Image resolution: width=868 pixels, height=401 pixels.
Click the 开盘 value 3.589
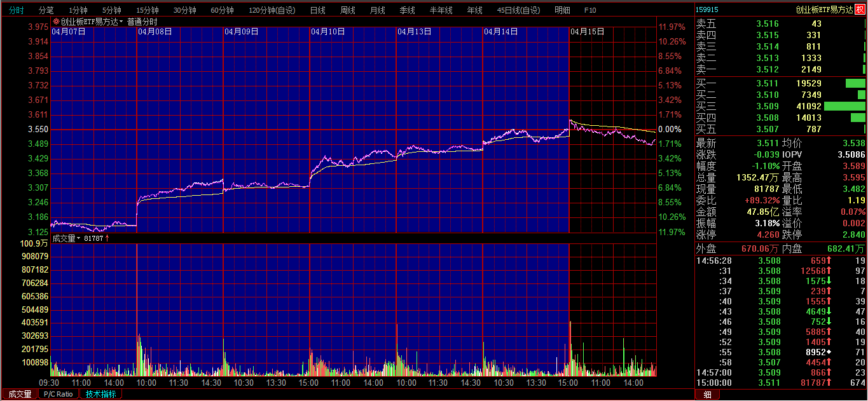point(853,166)
